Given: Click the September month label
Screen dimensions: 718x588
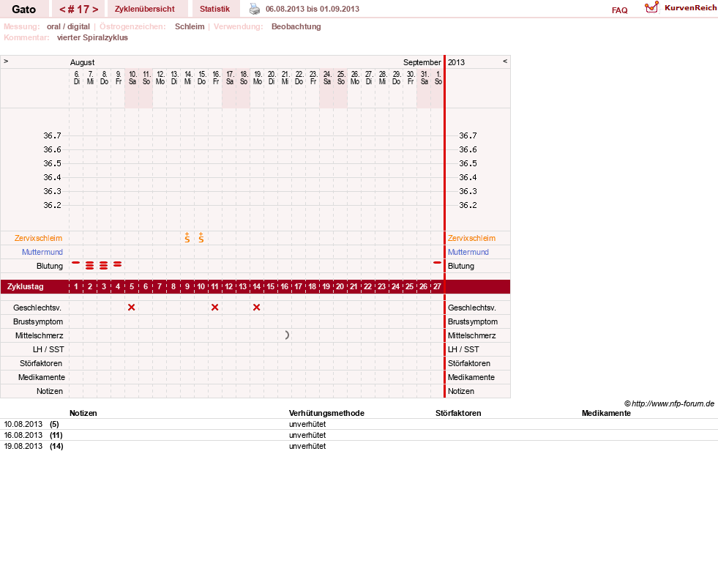Looking at the screenshot, I should 422,62.
